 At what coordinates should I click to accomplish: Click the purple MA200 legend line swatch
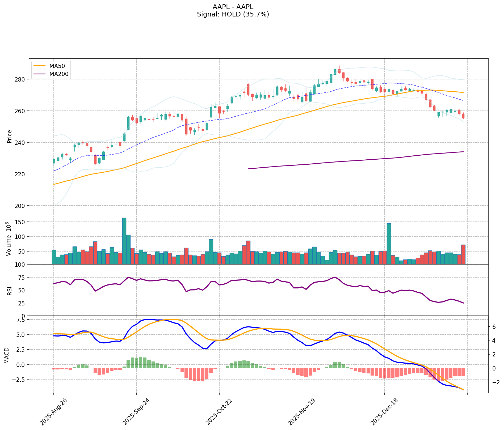click(39, 74)
